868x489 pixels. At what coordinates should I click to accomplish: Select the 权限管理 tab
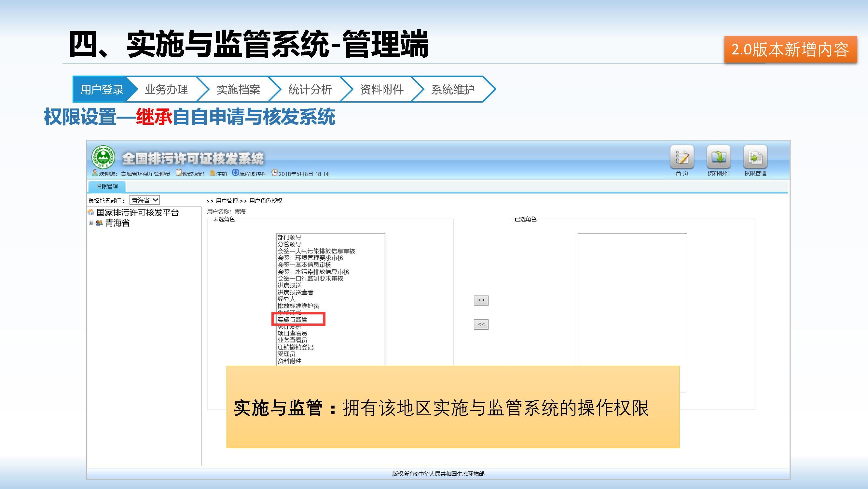[107, 186]
